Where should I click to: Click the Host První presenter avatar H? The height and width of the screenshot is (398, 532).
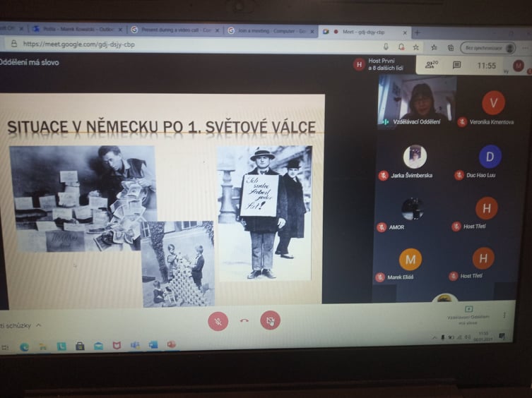click(x=360, y=64)
